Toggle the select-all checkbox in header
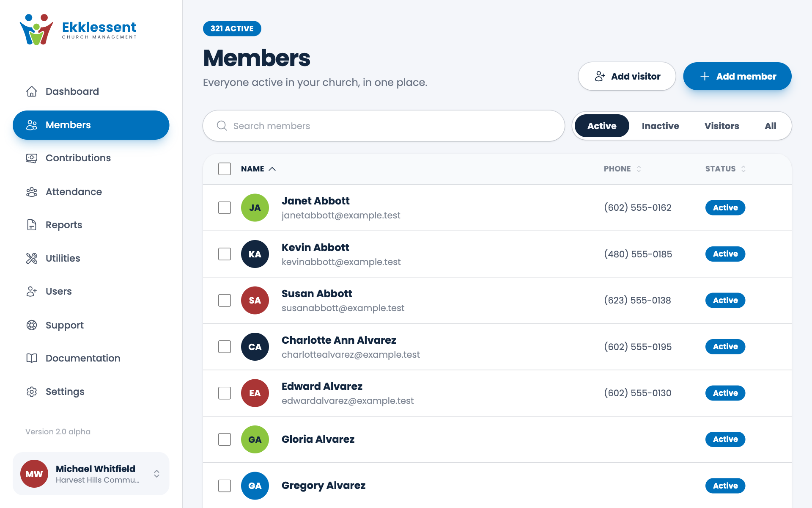 [x=225, y=169]
